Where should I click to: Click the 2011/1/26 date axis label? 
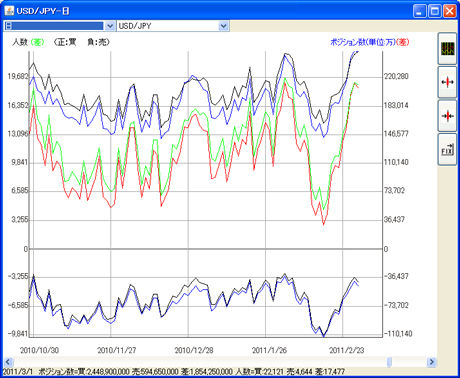coord(269,350)
